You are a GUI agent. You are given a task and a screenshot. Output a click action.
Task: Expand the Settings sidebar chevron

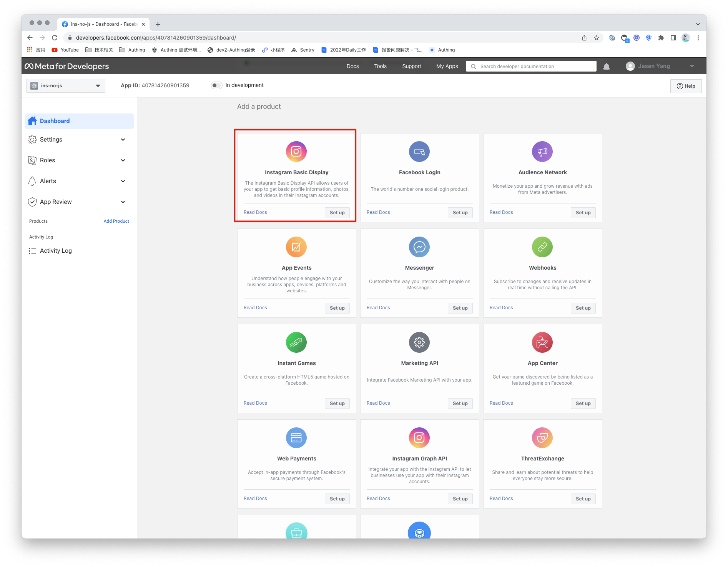[x=123, y=139]
